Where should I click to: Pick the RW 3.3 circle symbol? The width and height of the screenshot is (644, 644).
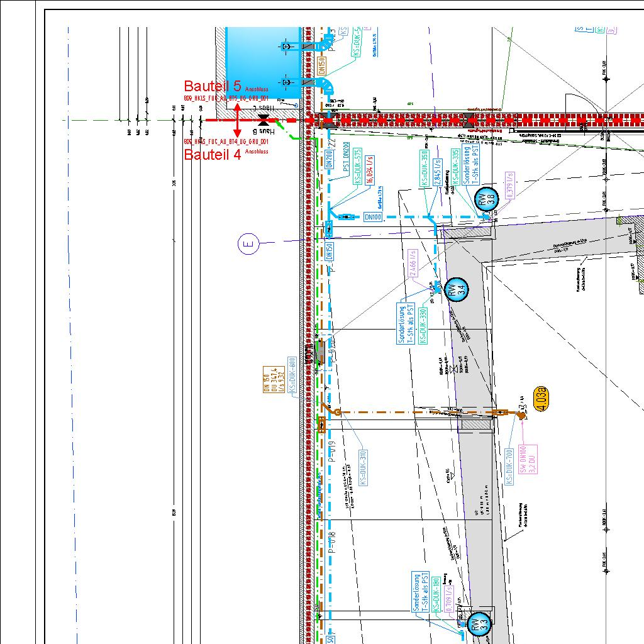coord(479,625)
